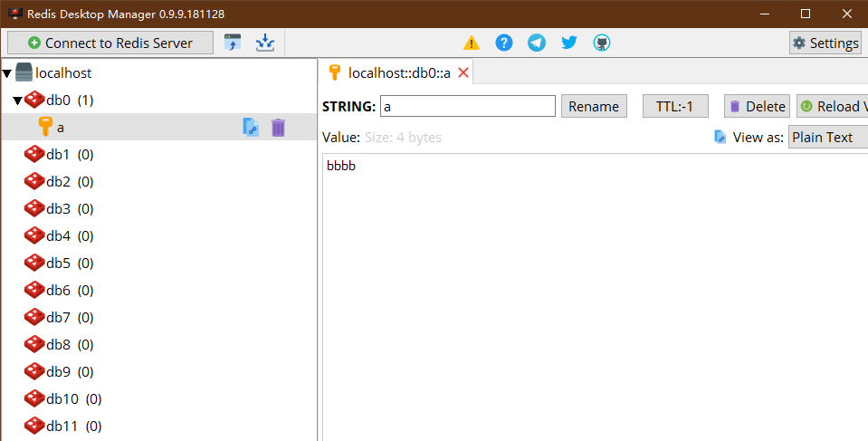Open the View as Plain Text dropdown

pyautogui.click(x=828, y=138)
